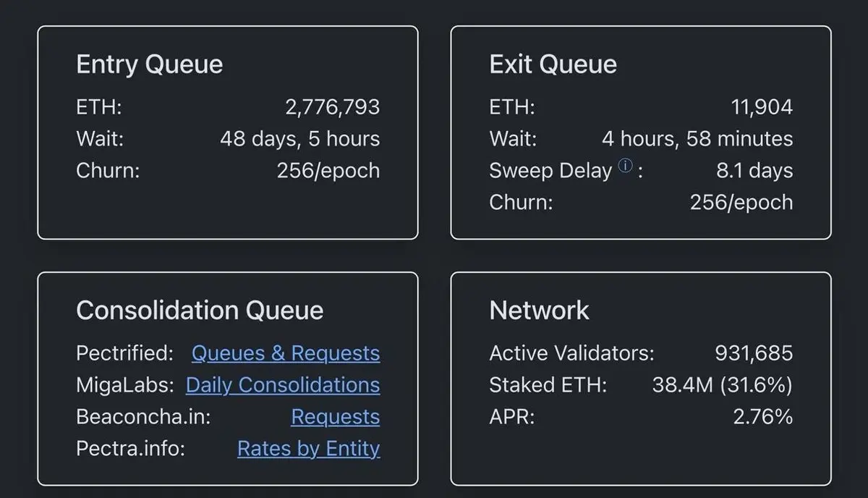
Task: Click the Entry Queue churn 256/epoch value
Action: [x=328, y=171]
